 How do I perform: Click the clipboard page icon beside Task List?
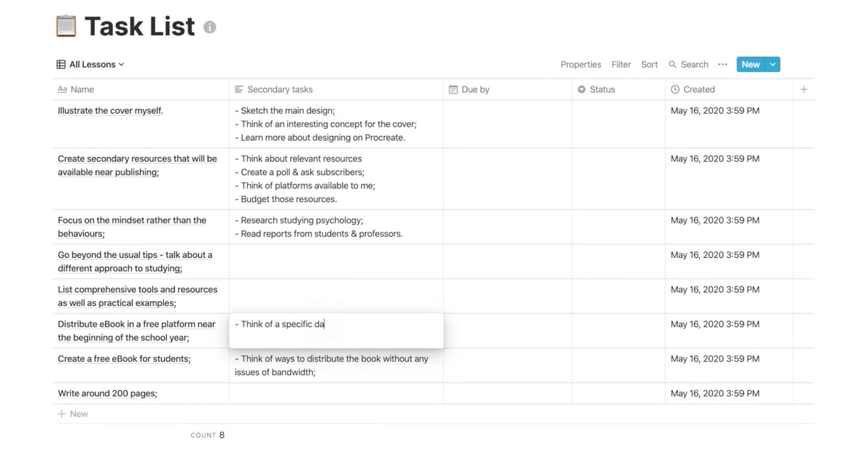point(66,26)
